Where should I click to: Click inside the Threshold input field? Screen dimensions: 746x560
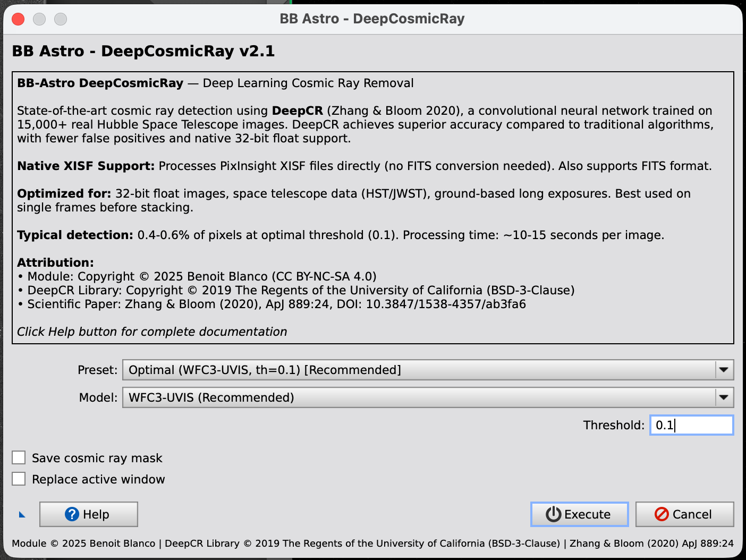[691, 425]
